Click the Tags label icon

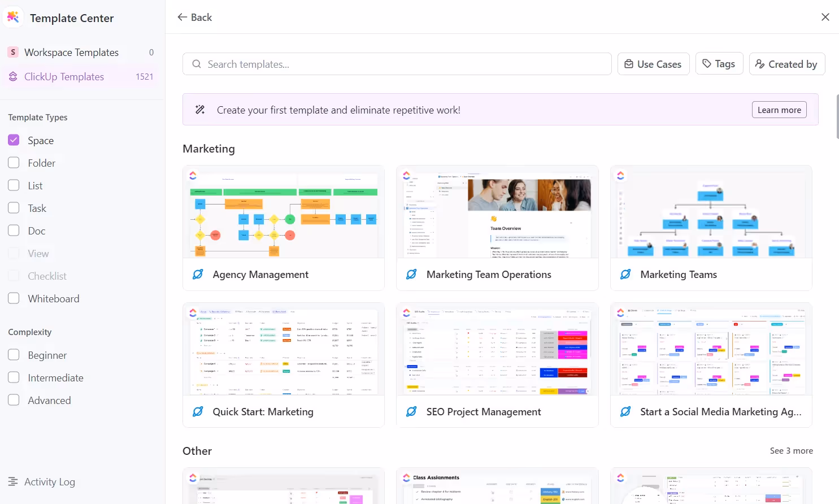[x=707, y=63]
